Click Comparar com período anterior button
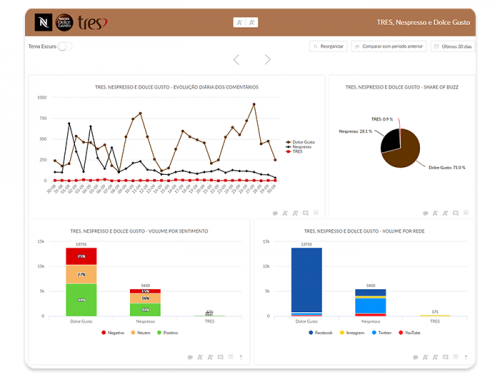The image size is (500, 377). (389, 46)
